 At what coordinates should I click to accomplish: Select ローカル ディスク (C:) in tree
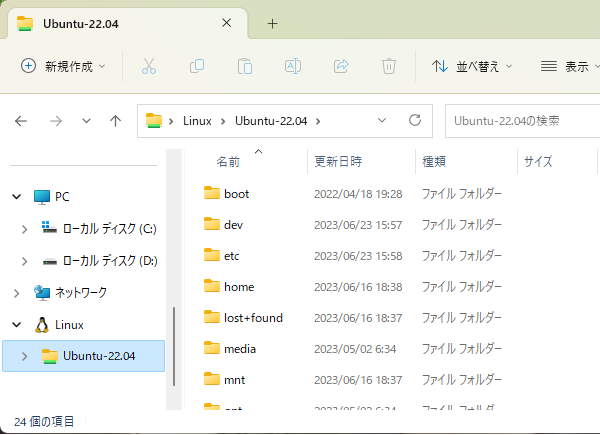pos(109,229)
